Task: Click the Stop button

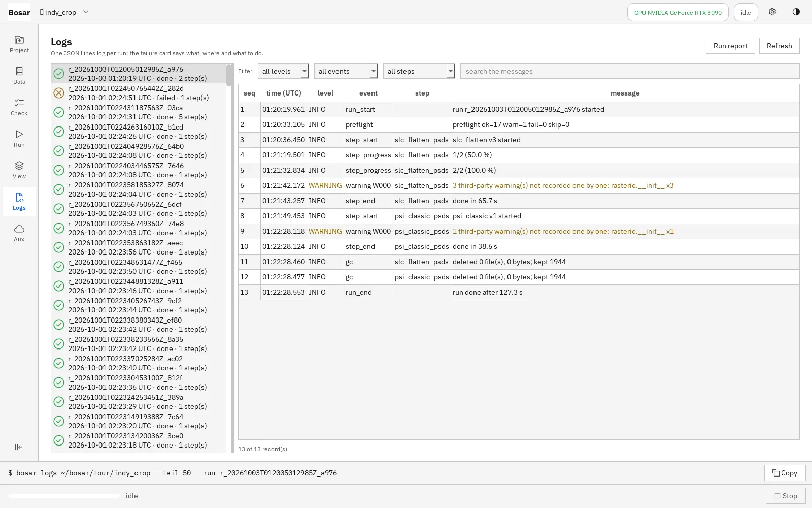Action: pyautogui.click(x=786, y=496)
